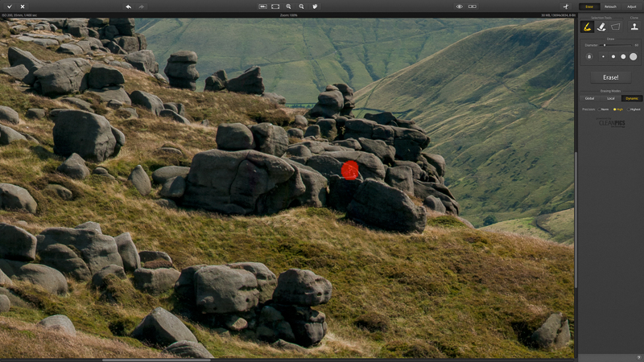Pick the largest brush size preset

pos(634,56)
